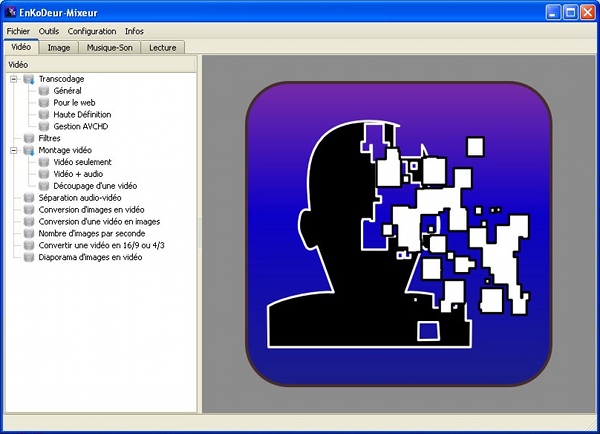Click the Découpage d'une vidéo icon

click(x=44, y=186)
